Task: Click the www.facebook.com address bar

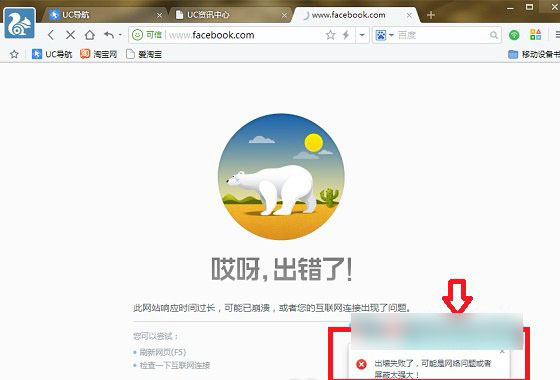Action: pos(243,35)
